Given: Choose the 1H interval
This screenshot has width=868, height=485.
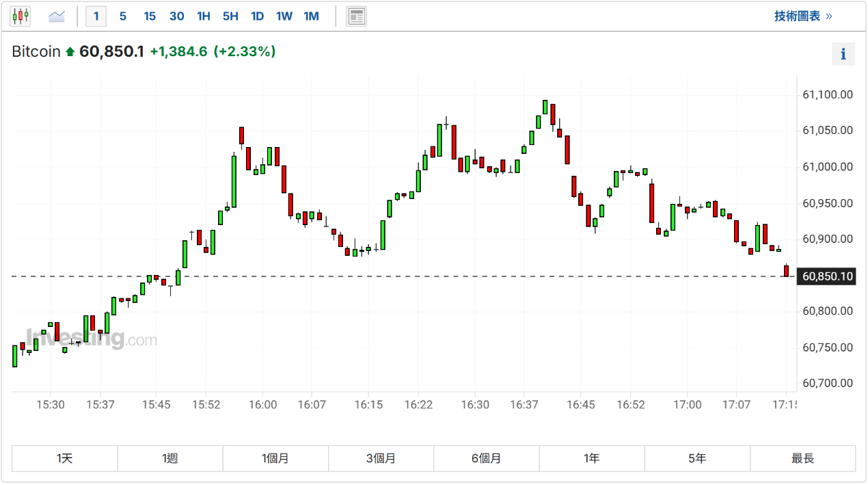Looking at the screenshot, I should pyautogui.click(x=204, y=16).
